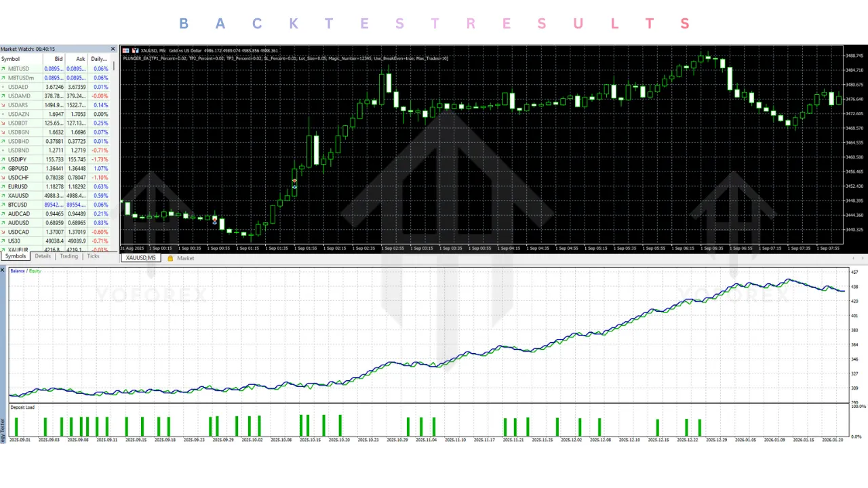Click the Balance / Equity legend label

(x=26, y=271)
